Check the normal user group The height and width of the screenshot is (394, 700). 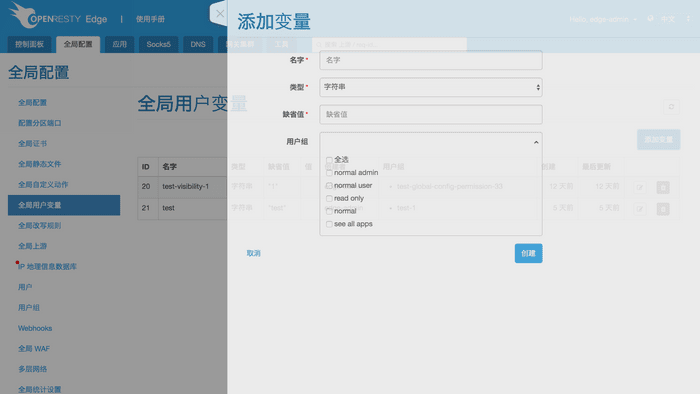tap(329, 186)
